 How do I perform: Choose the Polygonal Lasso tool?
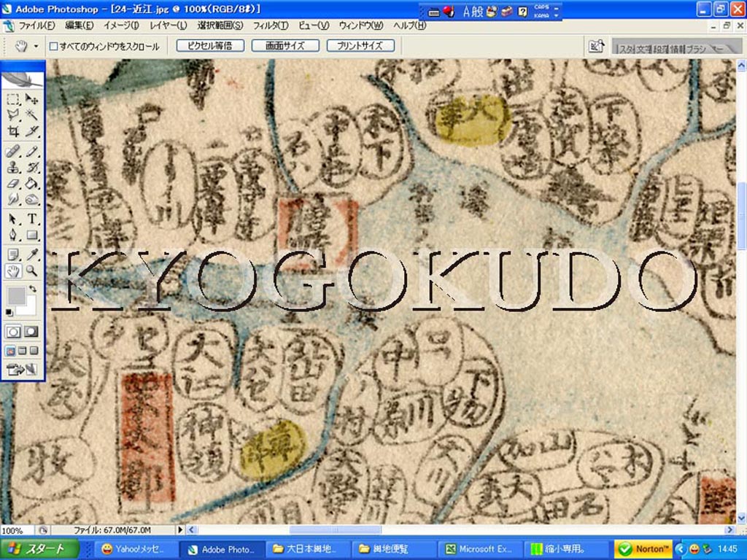point(13,114)
